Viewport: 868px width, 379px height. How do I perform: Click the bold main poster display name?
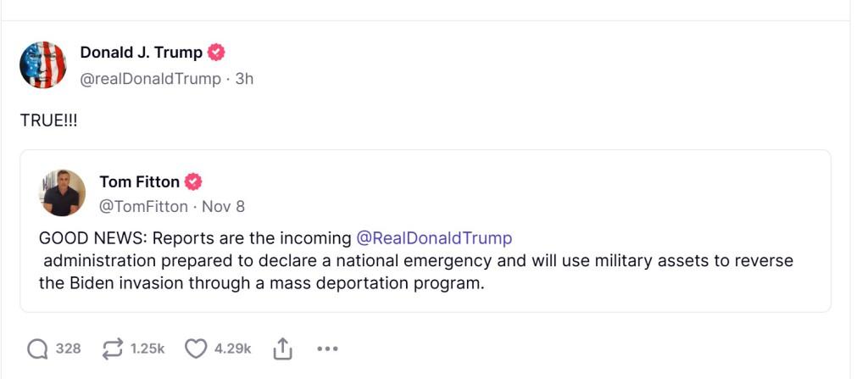click(141, 53)
